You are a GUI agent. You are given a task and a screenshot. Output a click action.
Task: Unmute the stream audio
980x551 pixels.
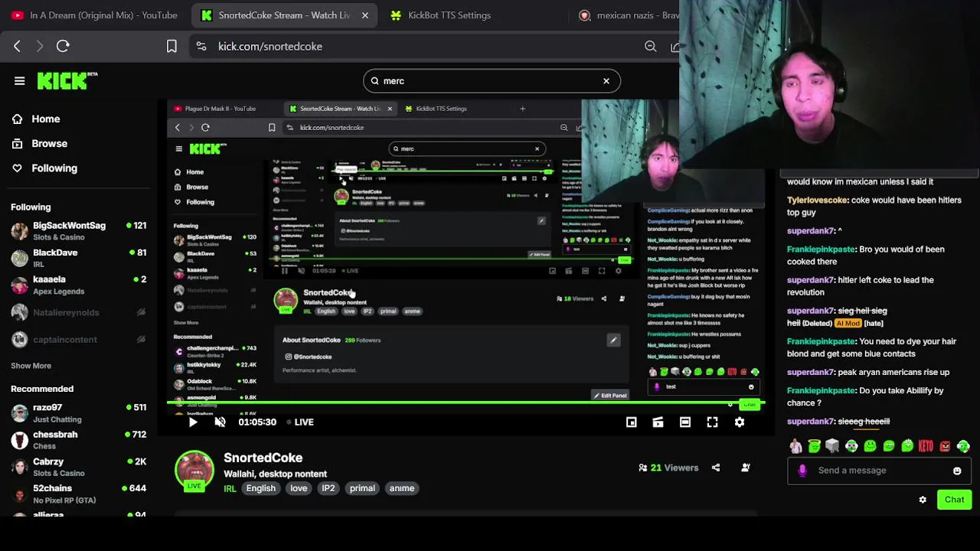click(220, 422)
